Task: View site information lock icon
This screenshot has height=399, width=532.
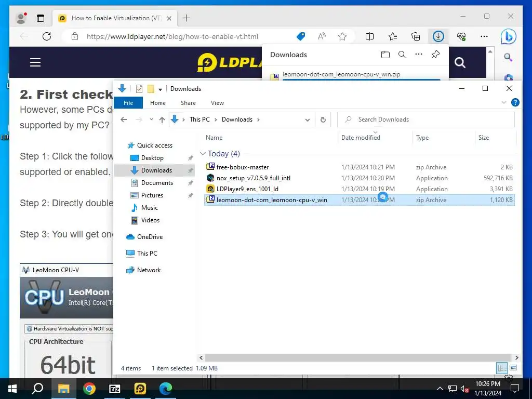Action: (75, 36)
